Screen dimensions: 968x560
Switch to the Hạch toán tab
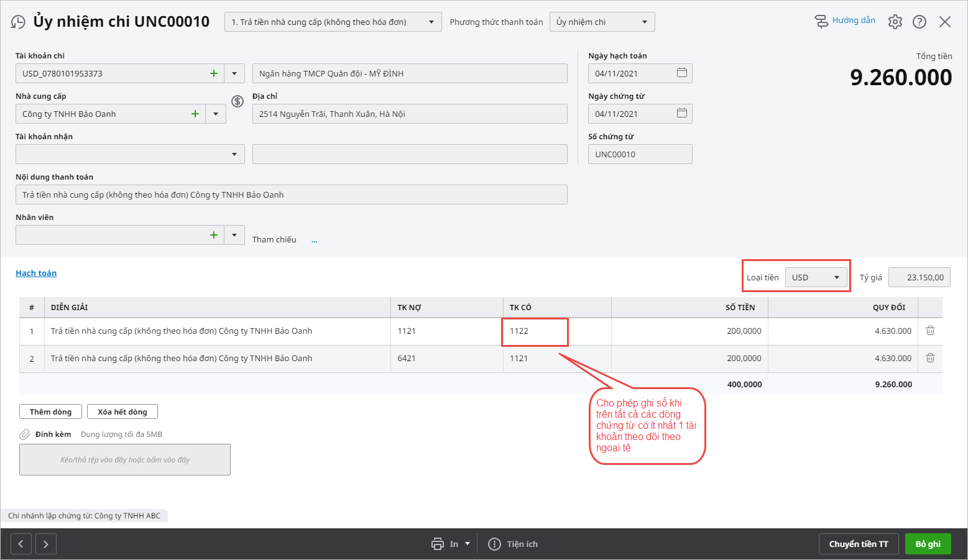tap(36, 273)
